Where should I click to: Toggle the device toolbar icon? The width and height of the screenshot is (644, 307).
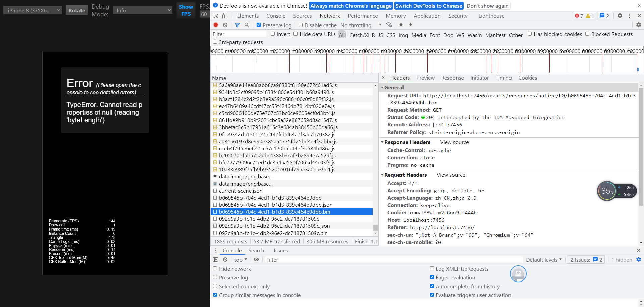click(x=225, y=16)
